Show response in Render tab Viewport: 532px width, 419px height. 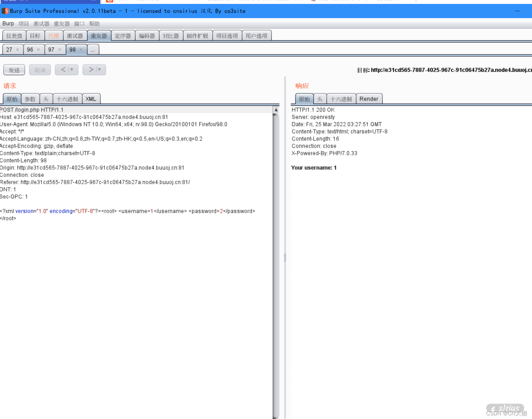point(368,99)
